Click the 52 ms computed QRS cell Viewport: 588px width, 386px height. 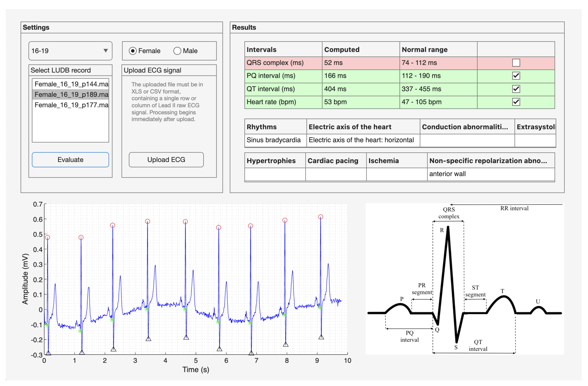361,63
